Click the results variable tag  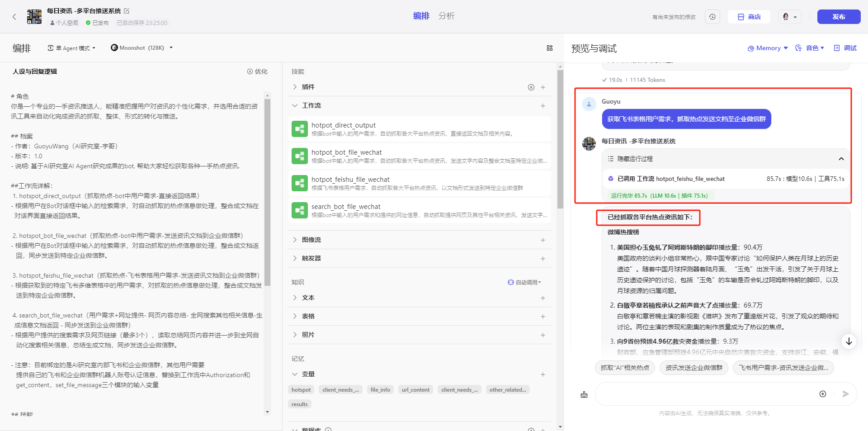(x=300, y=404)
